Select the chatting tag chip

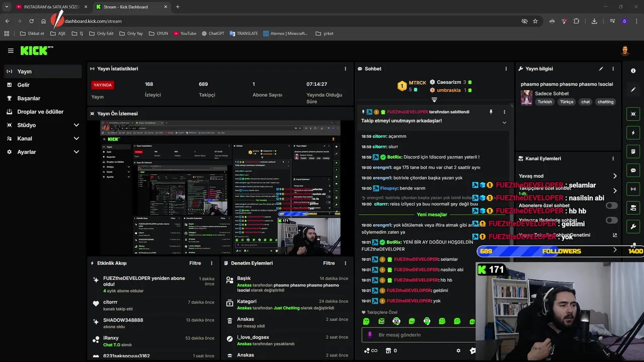[x=605, y=102]
